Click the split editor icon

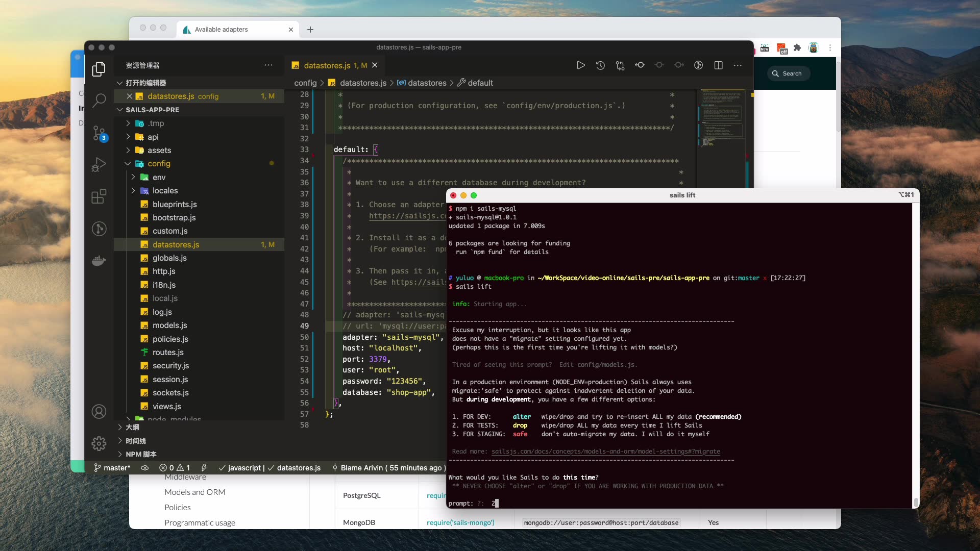coord(718,65)
